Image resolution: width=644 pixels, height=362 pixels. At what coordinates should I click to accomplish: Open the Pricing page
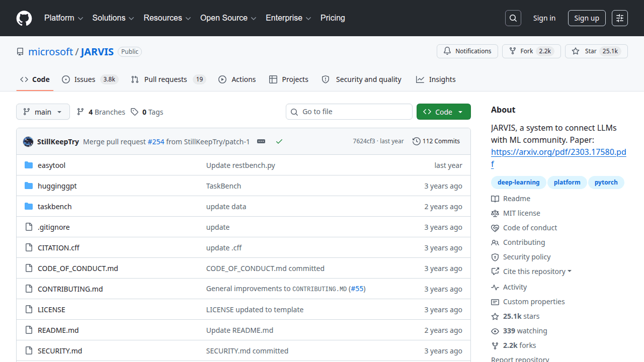(333, 18)
